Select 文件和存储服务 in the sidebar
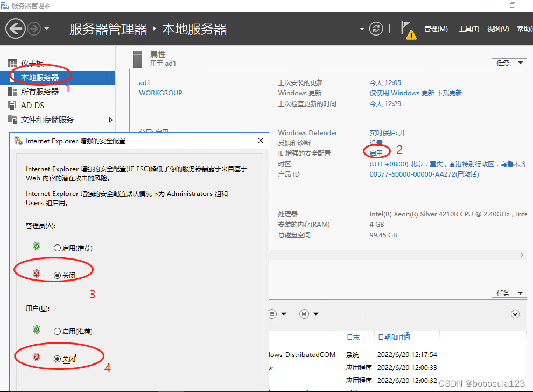Image resolution: width=533 pixels, height=392 pixels. tap(47, 120)
